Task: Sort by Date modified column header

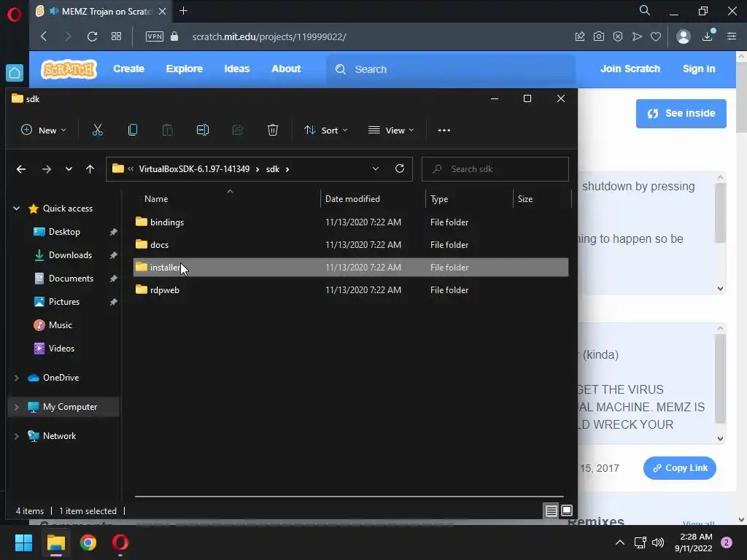Action: click(x=352, y=199)
